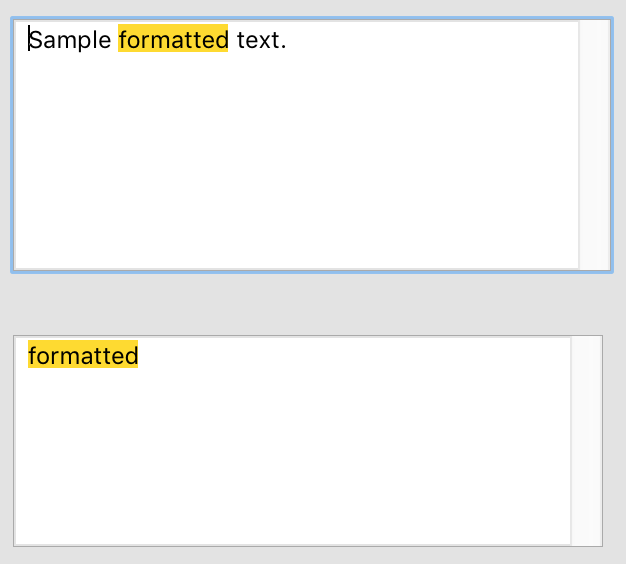
Task: Click highlighted "formatted" in the upper text box
Action: tap(173, 40)
